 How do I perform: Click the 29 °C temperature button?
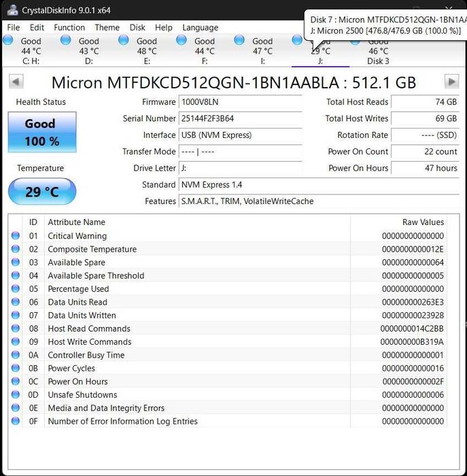[x=42, y=192]
